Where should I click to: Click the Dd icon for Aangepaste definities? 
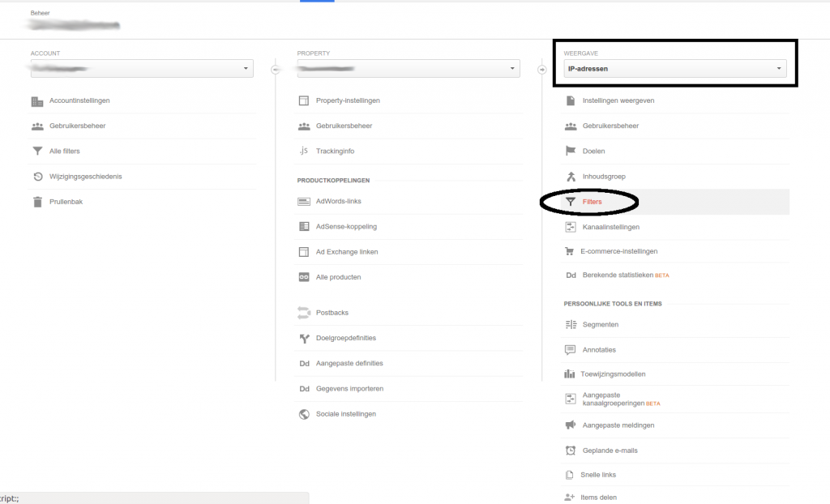[304, 364]
